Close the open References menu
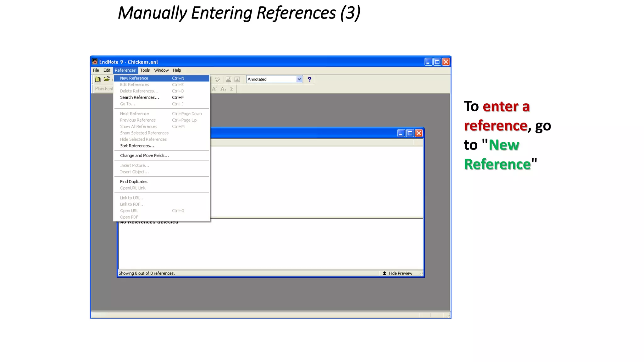 125,70
